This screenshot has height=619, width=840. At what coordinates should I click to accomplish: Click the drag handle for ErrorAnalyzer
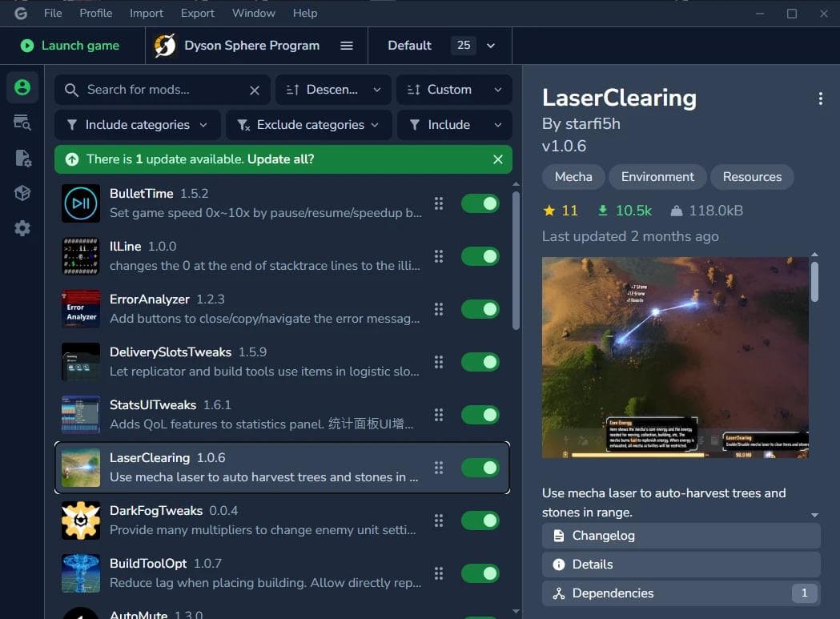tap(439, 308)
